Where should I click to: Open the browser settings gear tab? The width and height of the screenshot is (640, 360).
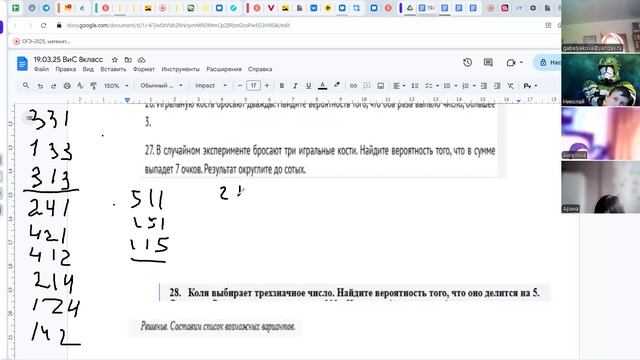[533, 8]
